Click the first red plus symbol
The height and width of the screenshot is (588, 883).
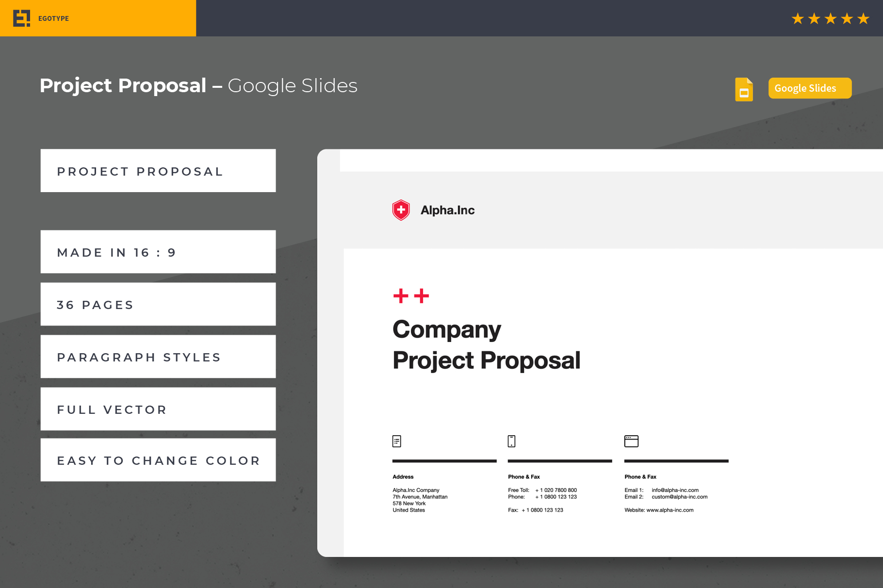[x=401, y=295]
